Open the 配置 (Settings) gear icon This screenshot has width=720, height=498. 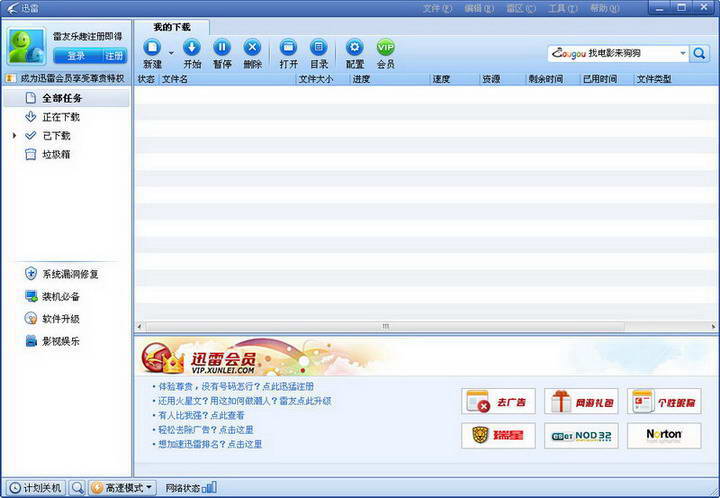coord(354,47)
